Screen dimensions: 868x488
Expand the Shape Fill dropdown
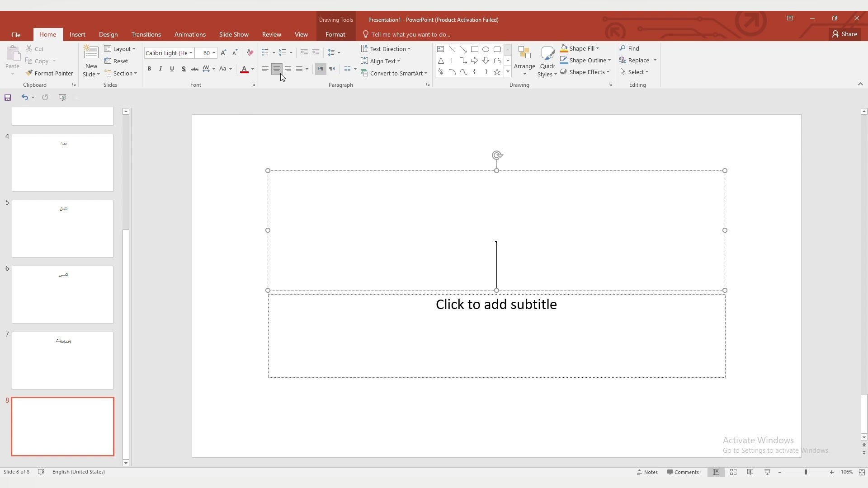pyautogui.click(x=598, y=48)
